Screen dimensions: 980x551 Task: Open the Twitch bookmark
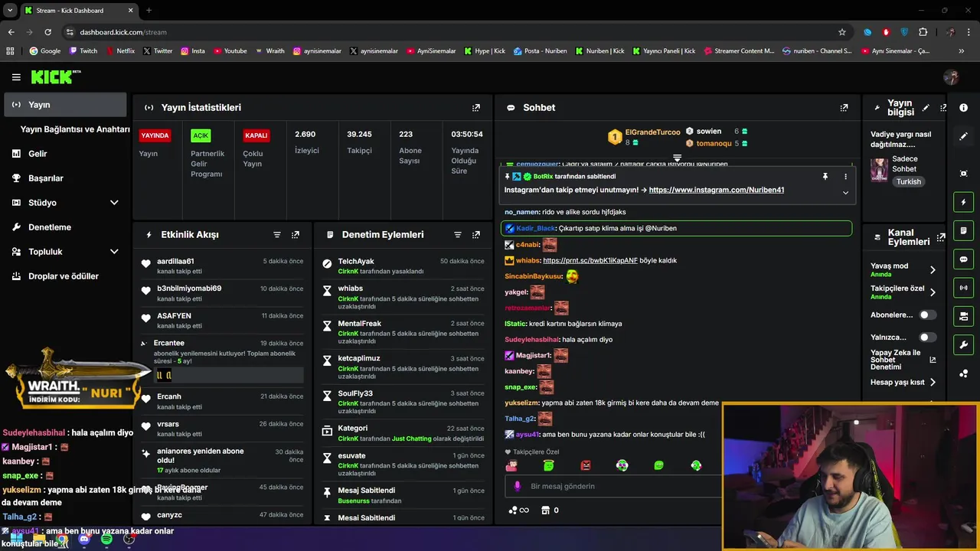click(x=83, y=51)
